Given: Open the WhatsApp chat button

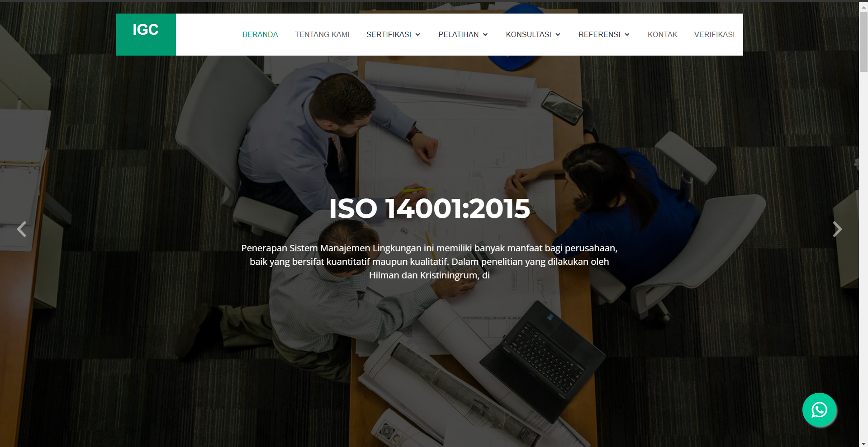Looking at the screenshot, I should point(819,410).
